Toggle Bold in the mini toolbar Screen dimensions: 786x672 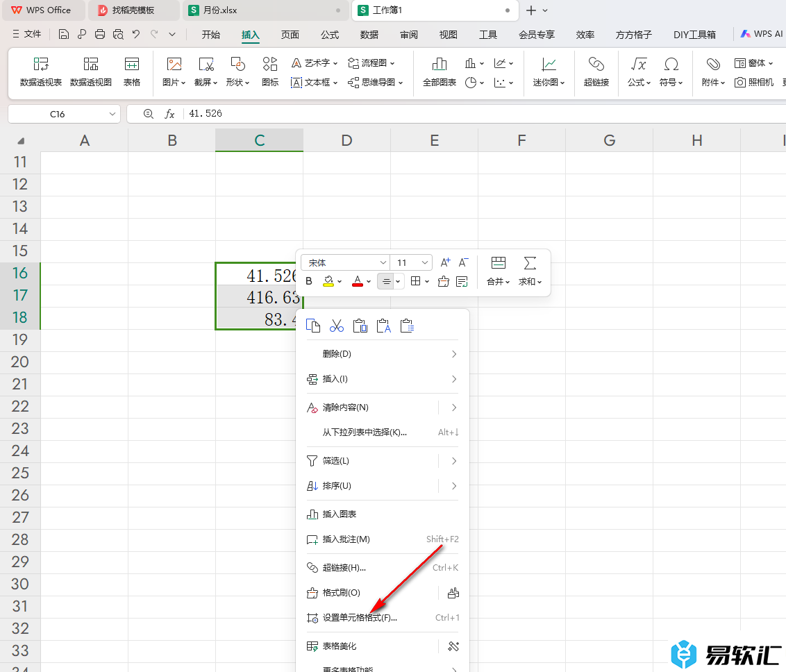click(x=309, y=282)
